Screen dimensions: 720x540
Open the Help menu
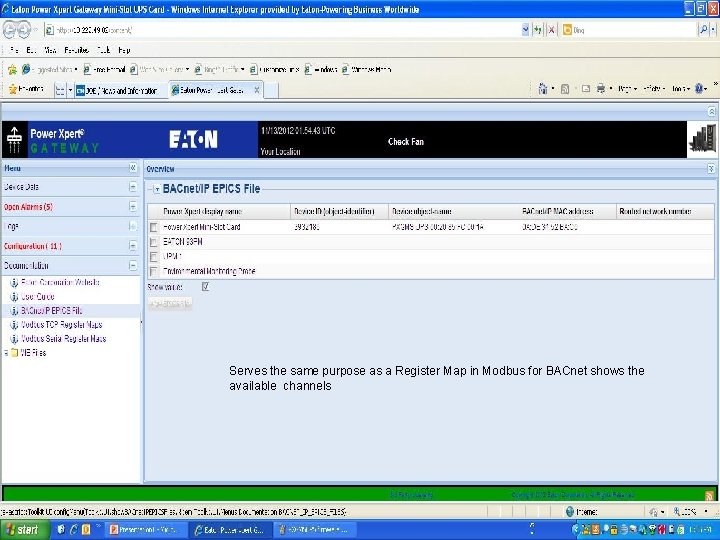124,50
